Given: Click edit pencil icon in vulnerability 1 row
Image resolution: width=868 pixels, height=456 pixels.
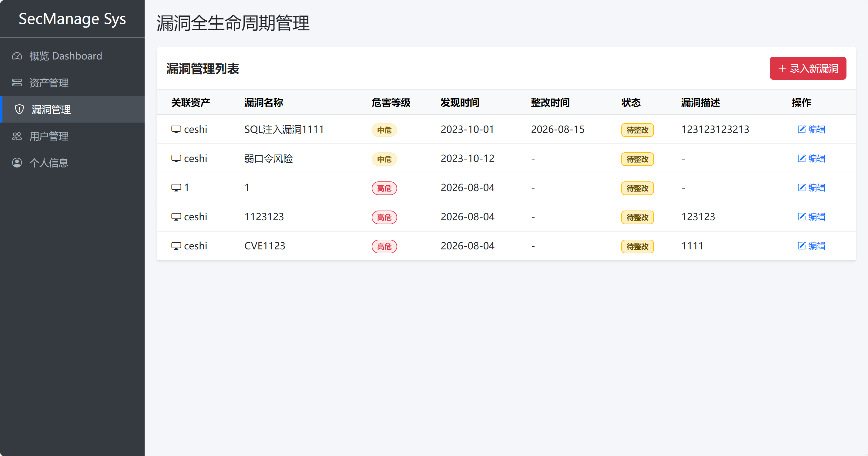Looking at the screenshot, I should [x=802, y=187].
